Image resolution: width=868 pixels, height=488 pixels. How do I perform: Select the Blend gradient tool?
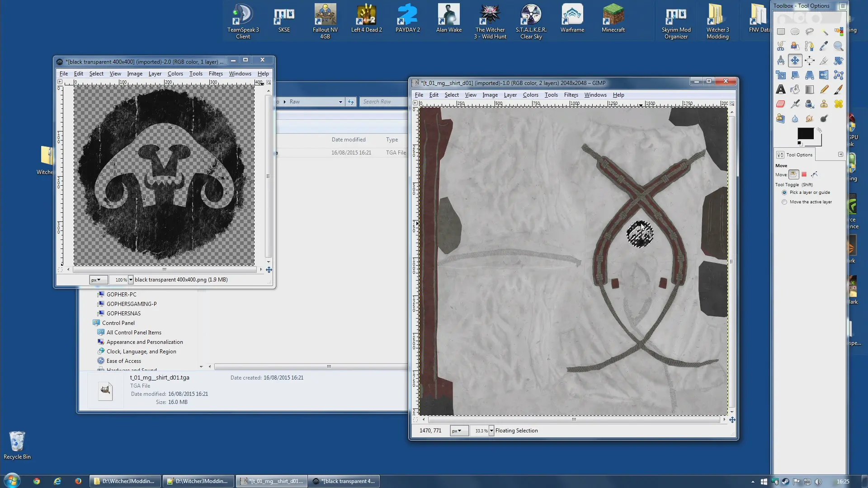[x=810, y=89]
